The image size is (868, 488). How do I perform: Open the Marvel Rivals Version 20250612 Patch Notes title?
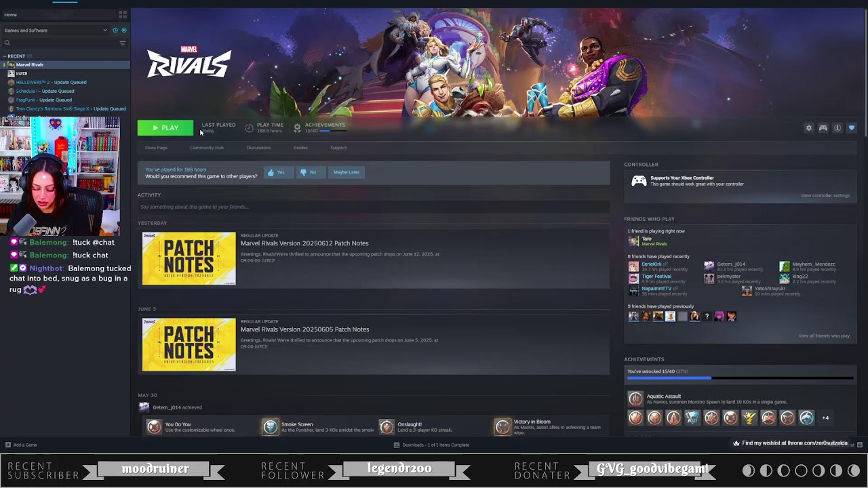pos(304,243)
